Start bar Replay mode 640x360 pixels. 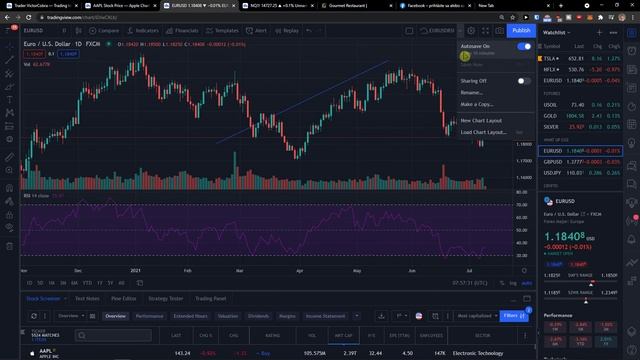point(287,31)
